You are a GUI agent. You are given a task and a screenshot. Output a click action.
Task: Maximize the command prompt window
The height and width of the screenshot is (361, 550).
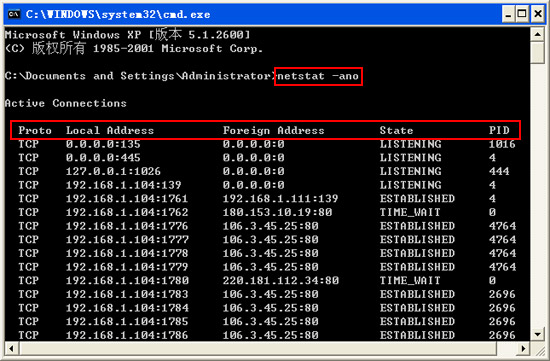522,14
